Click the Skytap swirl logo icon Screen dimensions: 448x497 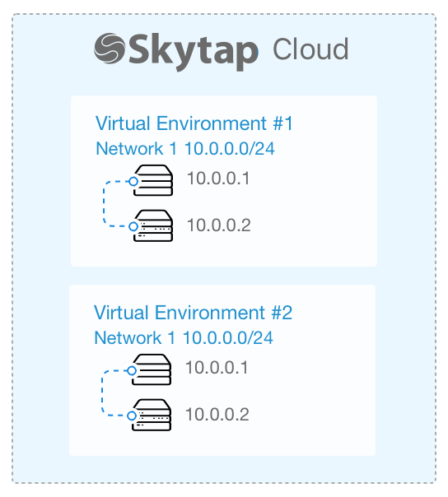click(110, 49)
